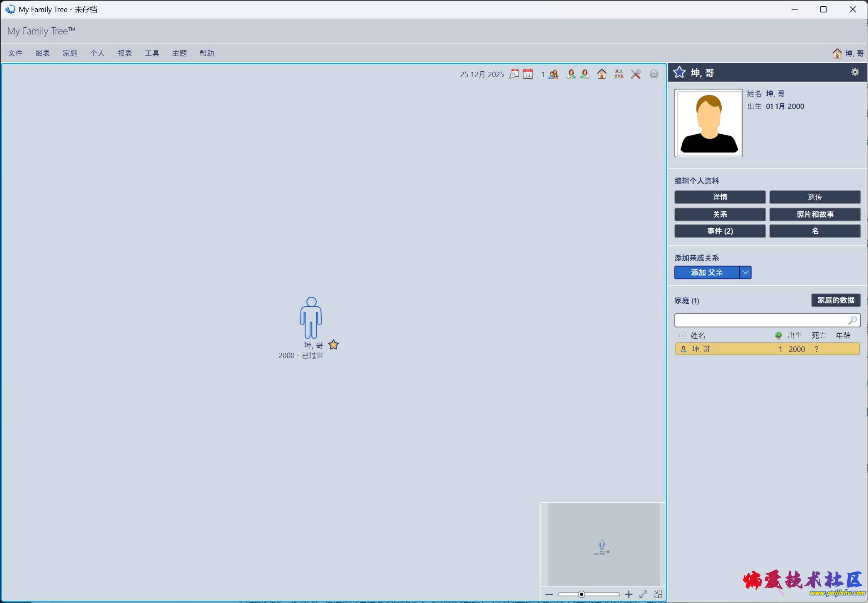
Task: Click the crossed wrench and screwdriver icon
Action: click(x=635, y=74)
